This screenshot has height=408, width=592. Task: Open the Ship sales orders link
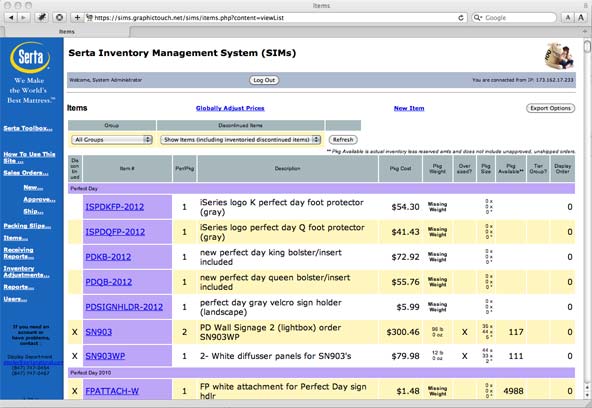[33, 211]
